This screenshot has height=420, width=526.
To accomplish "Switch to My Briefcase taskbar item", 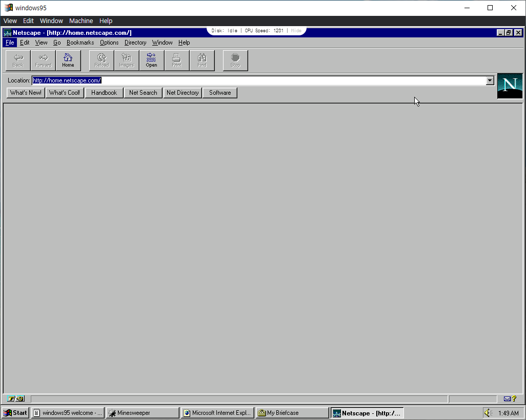I will [292, 413].
